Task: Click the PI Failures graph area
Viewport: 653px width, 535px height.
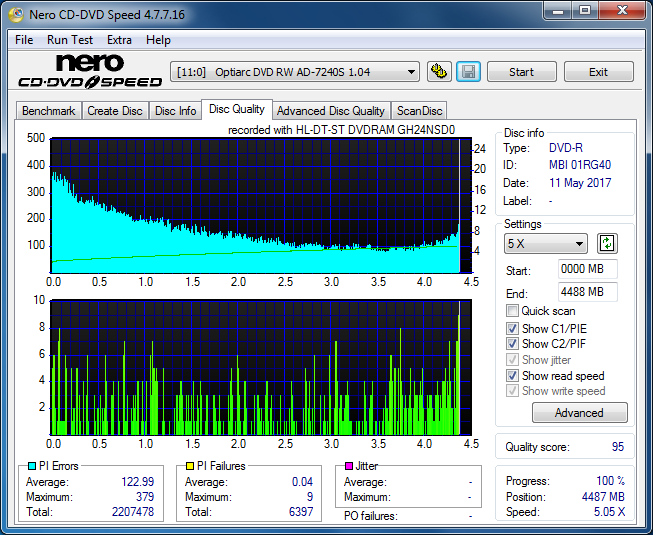Action: [x=261, y=367]
